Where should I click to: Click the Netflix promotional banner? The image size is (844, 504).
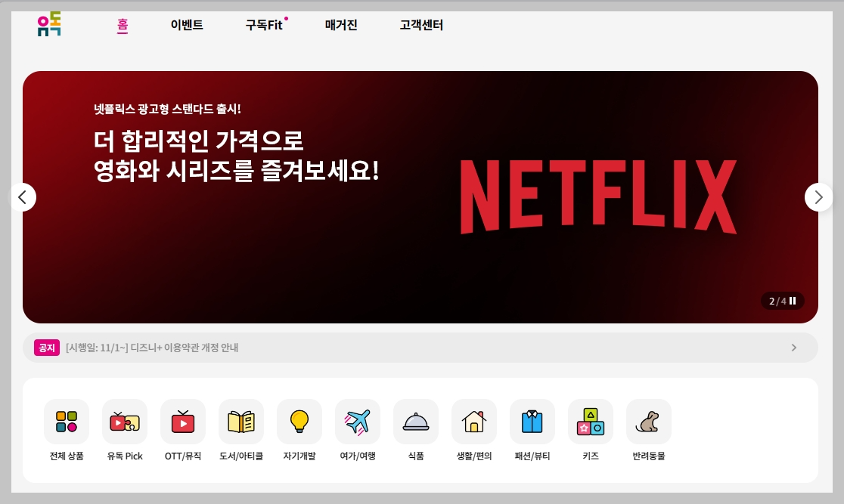tap(420, 197)
